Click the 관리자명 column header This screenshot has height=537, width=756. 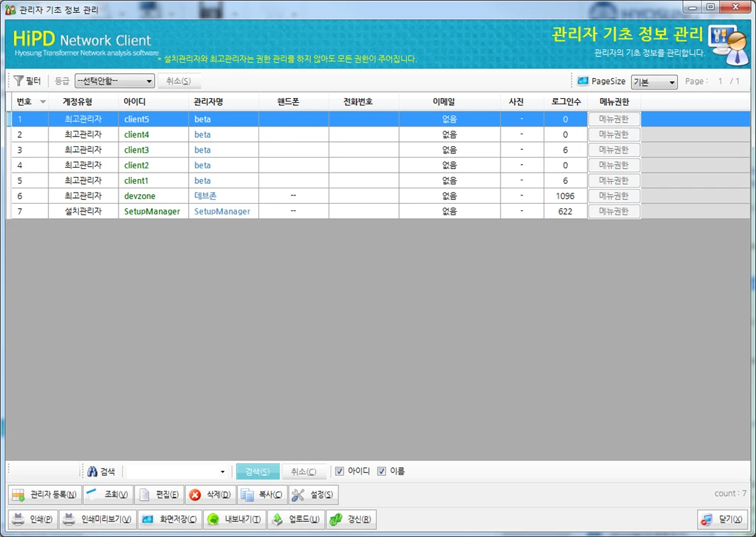click(224, 102)
